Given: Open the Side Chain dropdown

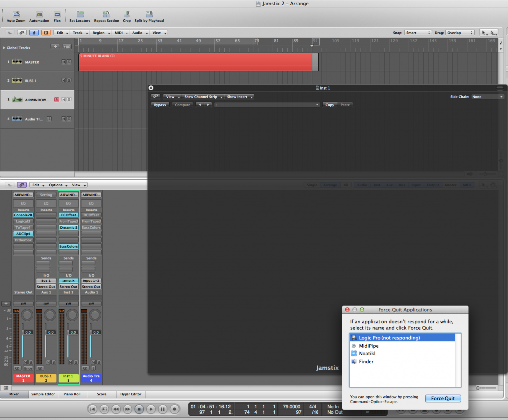Looking at the screenshot, I should [x=487, y=97].
